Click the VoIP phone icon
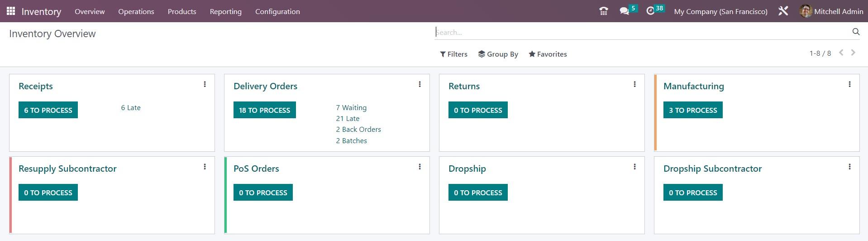The width and height of the screenshot is (868, 241). pos(603,11)
